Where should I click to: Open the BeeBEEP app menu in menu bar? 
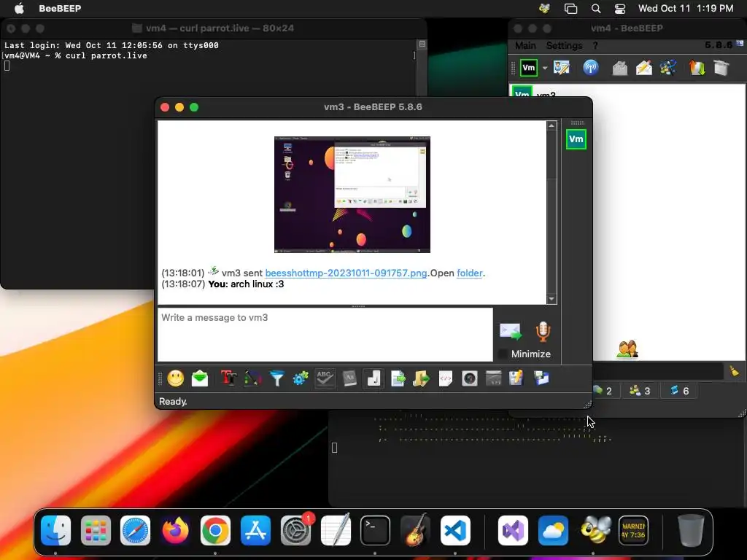[60, 8]
